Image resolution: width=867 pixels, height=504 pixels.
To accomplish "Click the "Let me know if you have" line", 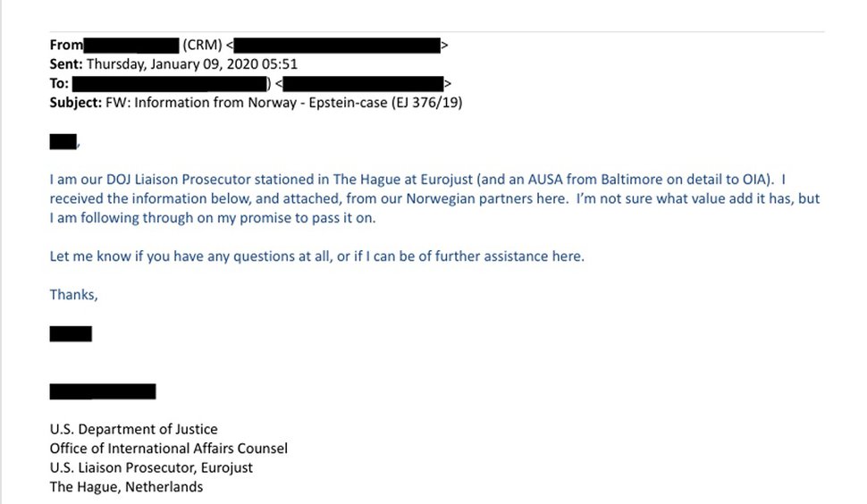I will [316, 256].
